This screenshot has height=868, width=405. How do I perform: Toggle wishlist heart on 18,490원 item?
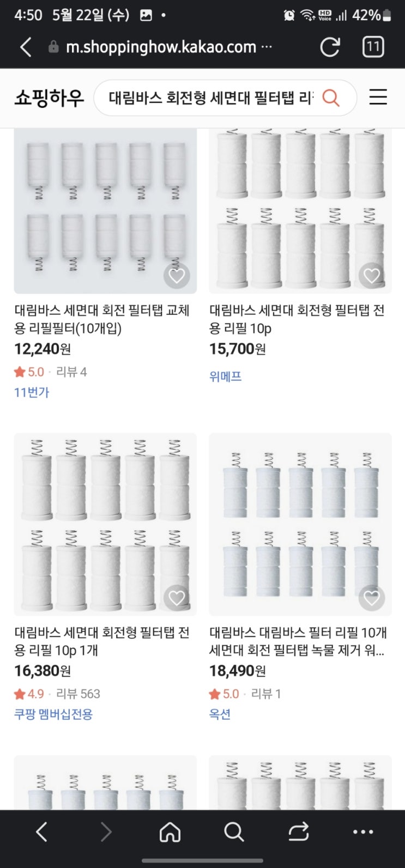pyautogui.click(x=372, y=598)
